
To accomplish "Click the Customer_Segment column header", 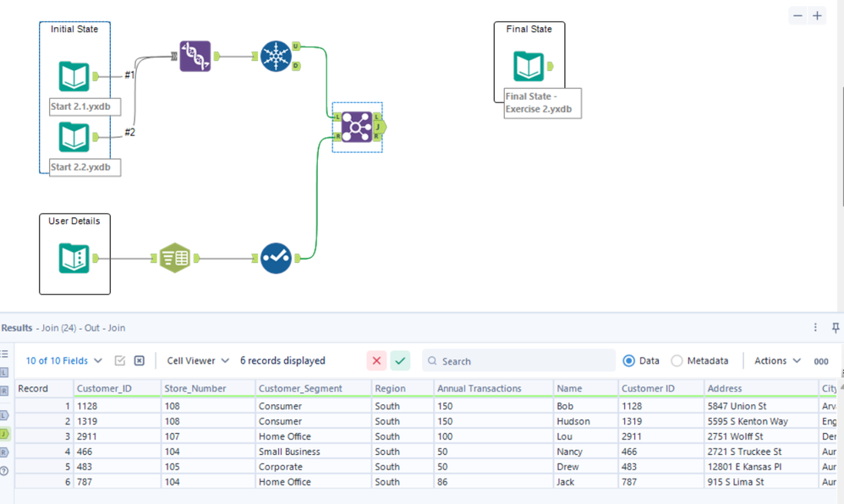I will [x=300, y=389].
